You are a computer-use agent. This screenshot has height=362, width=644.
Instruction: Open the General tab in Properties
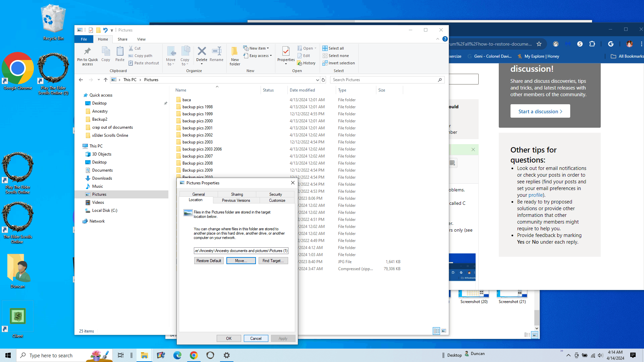pos(199,194)
